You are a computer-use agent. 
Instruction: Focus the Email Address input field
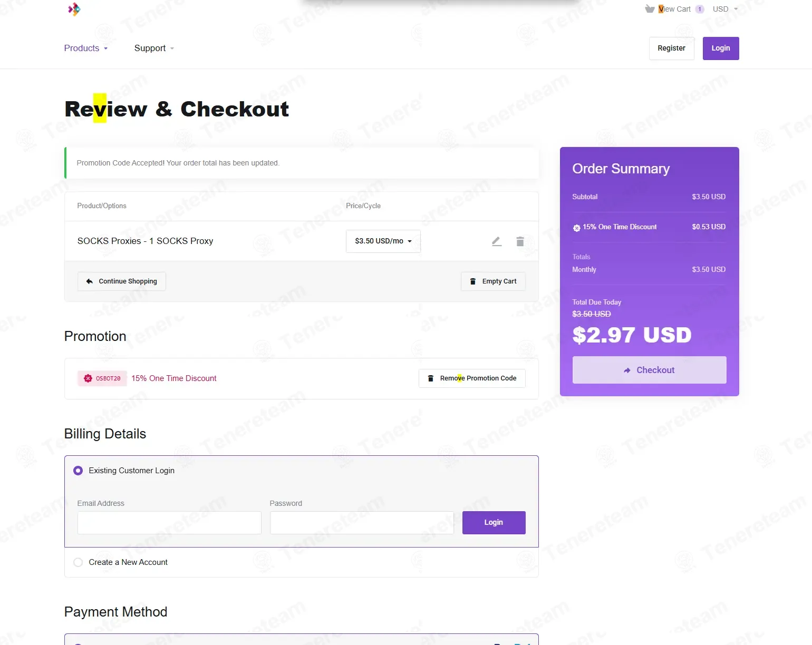pos(169,523)
